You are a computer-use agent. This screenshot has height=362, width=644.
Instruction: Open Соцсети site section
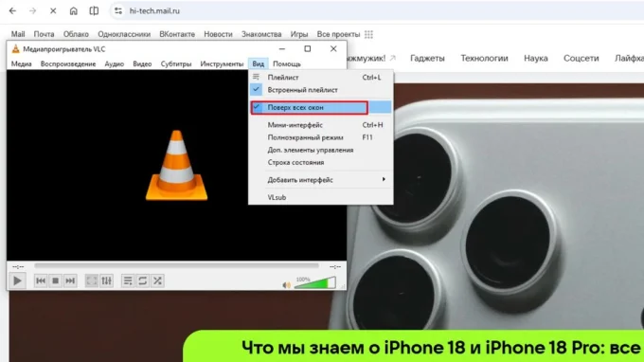pyautogui.click(x=581, y=59)
